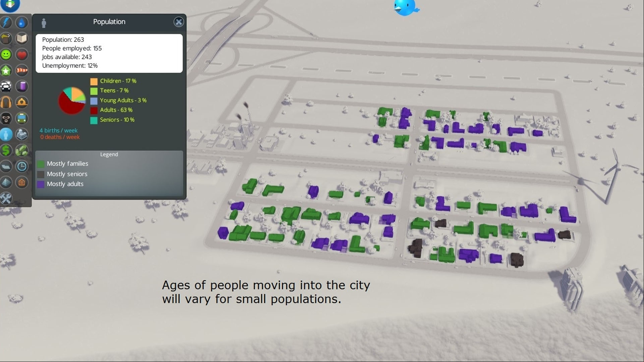Image resolution: width=644 pixels, height=362 pixels.
Task: Open the Crime masked face info view
Action: (6, 118)
